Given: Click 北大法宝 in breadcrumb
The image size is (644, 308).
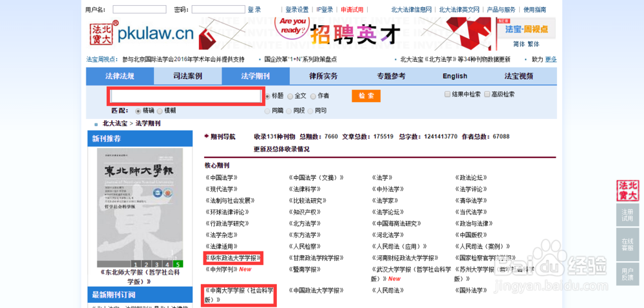Looking at the screenshot, I should click(x=115, y=123).
